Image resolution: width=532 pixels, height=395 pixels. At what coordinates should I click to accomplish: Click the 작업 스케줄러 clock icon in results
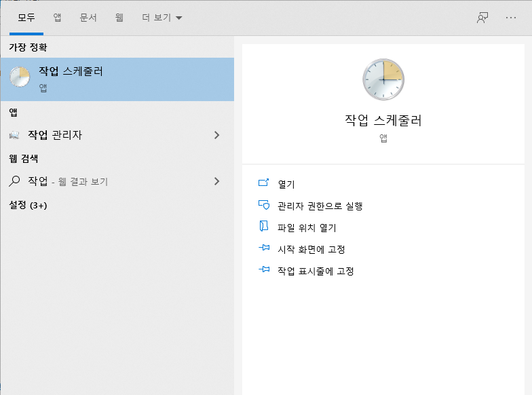click(x=20, y=77)
